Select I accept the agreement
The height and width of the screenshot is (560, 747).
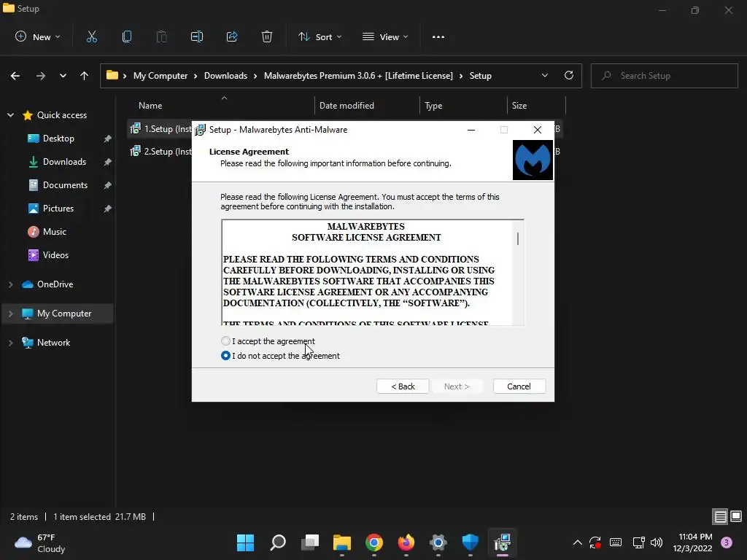268,341
